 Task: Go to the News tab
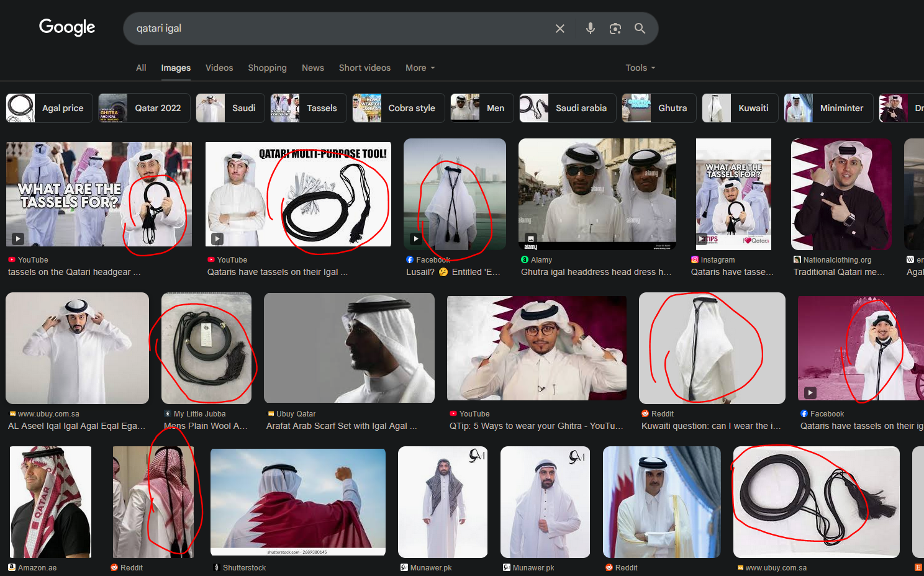click(x=313, y=68)
